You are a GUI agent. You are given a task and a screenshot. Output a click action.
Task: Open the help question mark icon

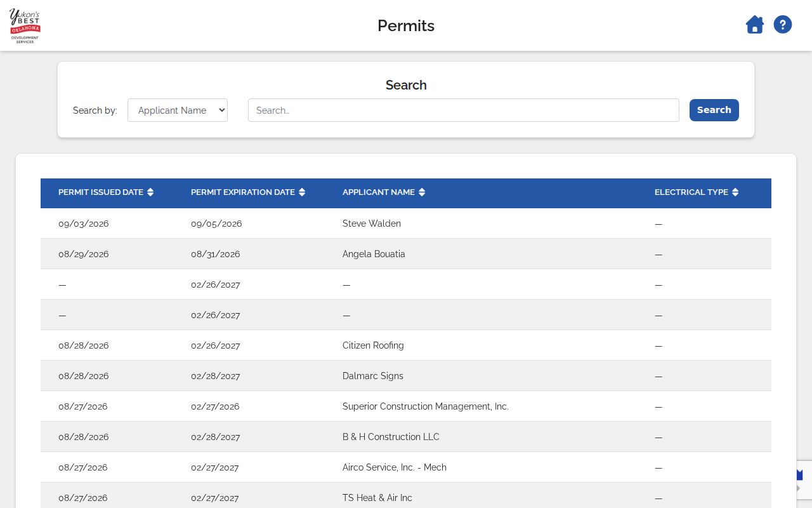click(783, 25)
